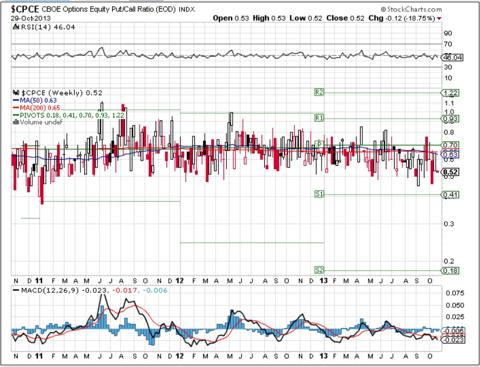This screenshot has width=480, height=367.
Task: Click the RSI(14) 46.04 legend text
Action: (48, 28)
